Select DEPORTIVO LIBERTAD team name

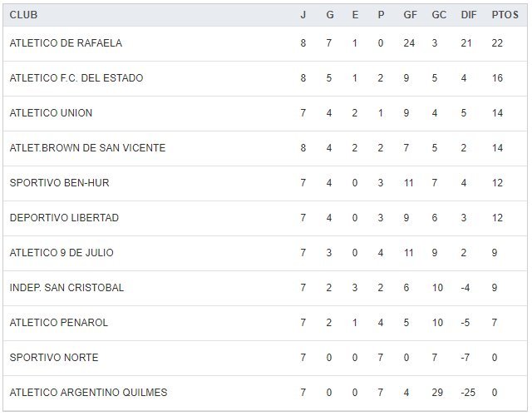point(64,218)
